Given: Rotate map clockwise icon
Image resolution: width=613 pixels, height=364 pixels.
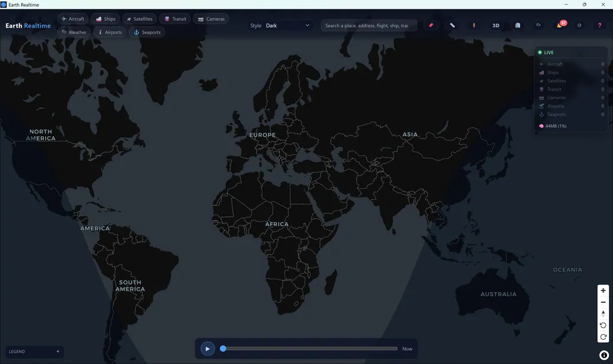Looking at the screenshot, I should [603, 337].
